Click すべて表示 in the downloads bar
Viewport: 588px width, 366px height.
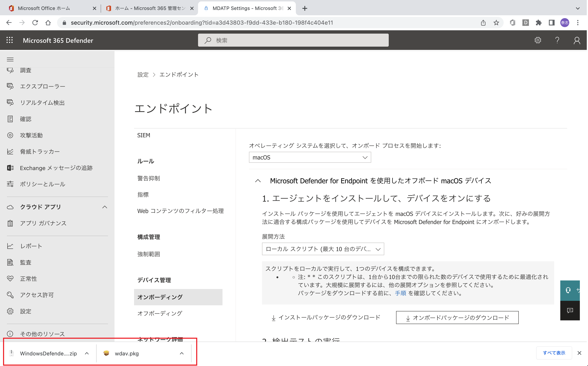pyautogui.click(x=554, y=353)
